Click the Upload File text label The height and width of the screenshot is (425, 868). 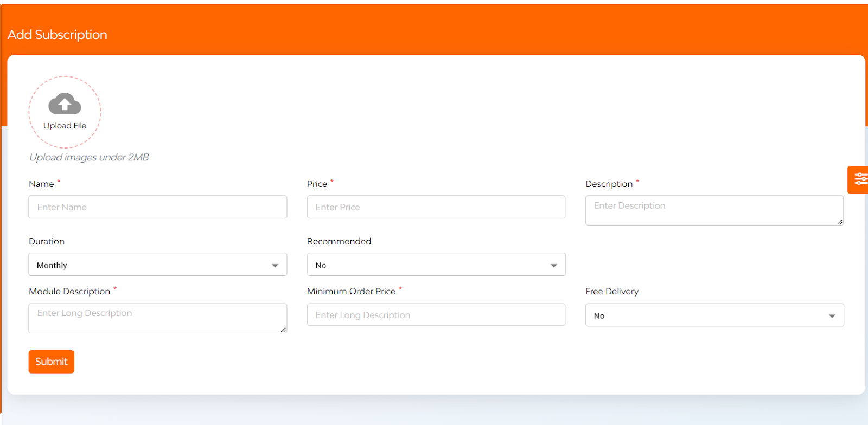click(x=65, y=126)
